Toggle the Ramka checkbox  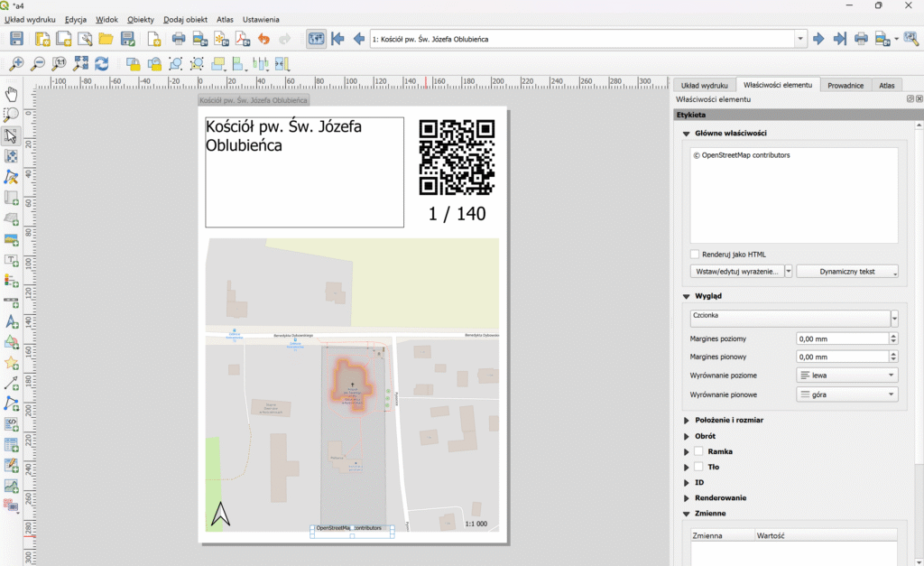pyautogui.click(x=699, y=451)
